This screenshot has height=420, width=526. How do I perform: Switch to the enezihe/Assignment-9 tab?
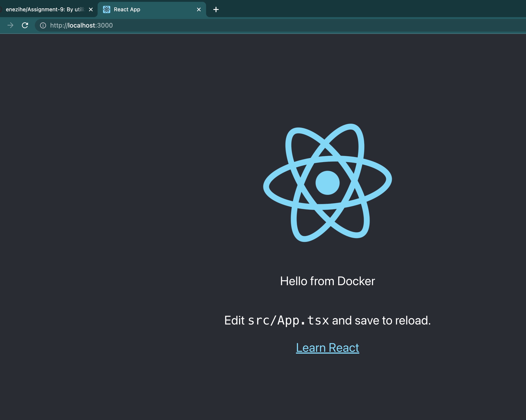pos(45,9)
